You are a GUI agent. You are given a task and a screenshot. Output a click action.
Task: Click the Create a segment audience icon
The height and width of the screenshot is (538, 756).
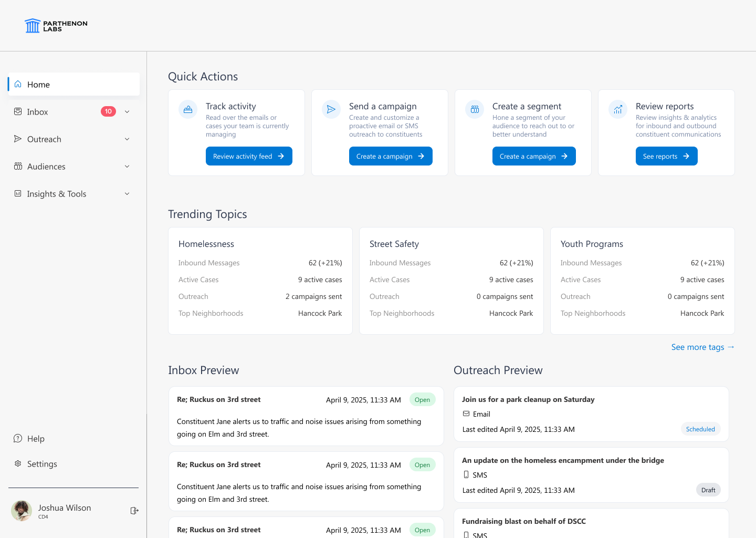pos(475,109)
